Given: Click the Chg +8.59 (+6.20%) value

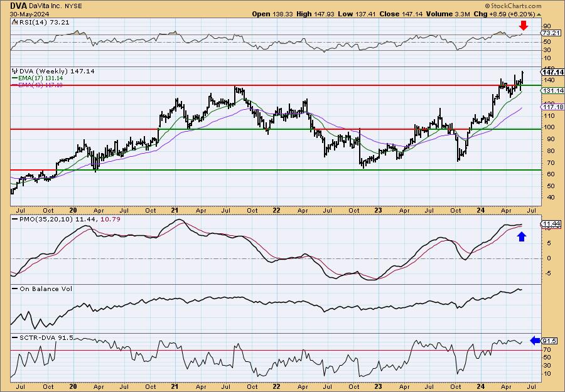Looking at the screenshot, I should pos(505,14).
